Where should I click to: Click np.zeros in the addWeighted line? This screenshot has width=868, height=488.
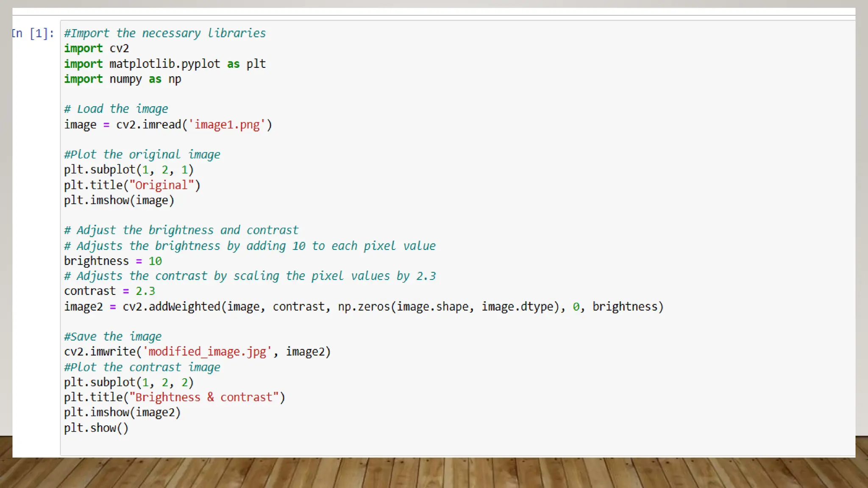click(x=363, y=307)
